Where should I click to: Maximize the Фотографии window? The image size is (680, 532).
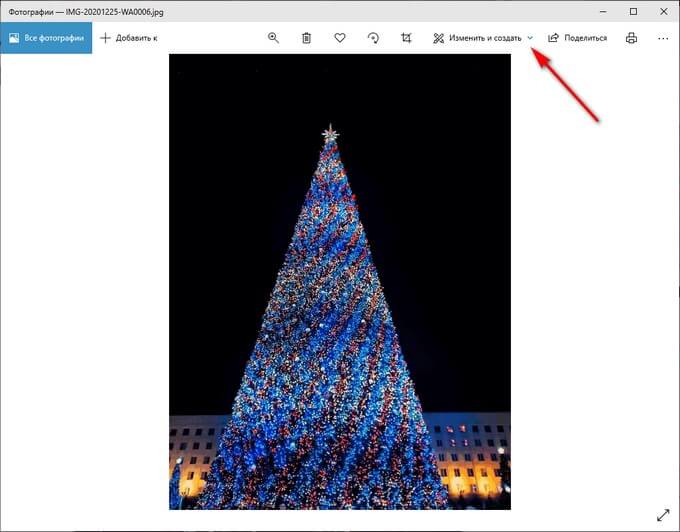[633, 12]
